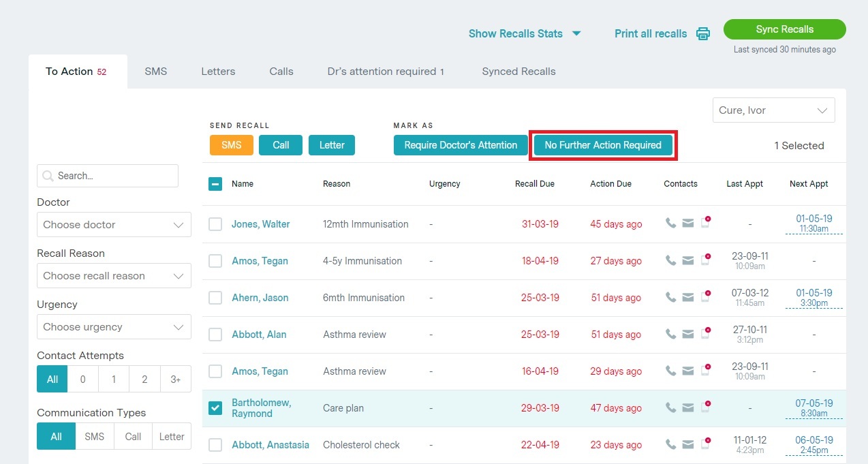Switch to the Letters tab

point(218,72)
